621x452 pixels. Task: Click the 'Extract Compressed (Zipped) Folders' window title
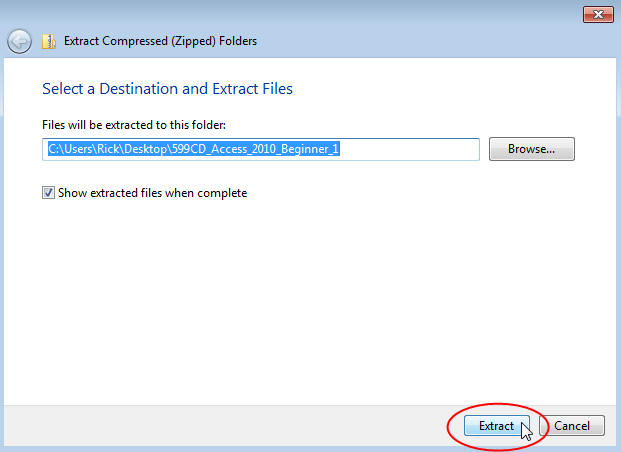(160, 41)
